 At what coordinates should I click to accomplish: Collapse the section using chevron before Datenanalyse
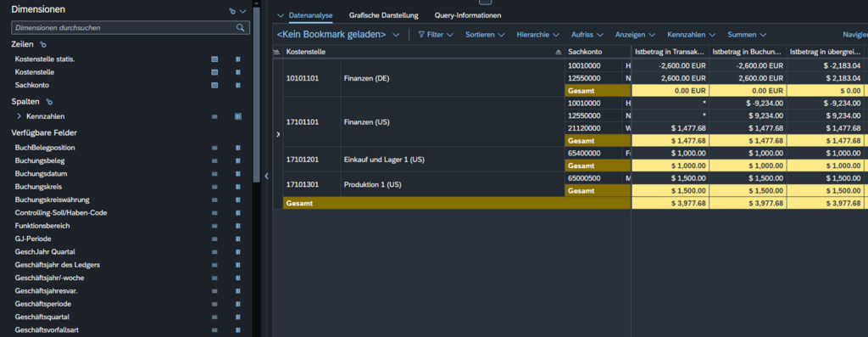coord(280,15)
